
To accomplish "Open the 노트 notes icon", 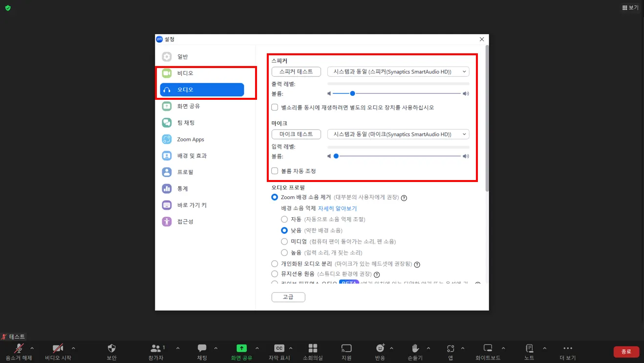I will pos(529,348).
